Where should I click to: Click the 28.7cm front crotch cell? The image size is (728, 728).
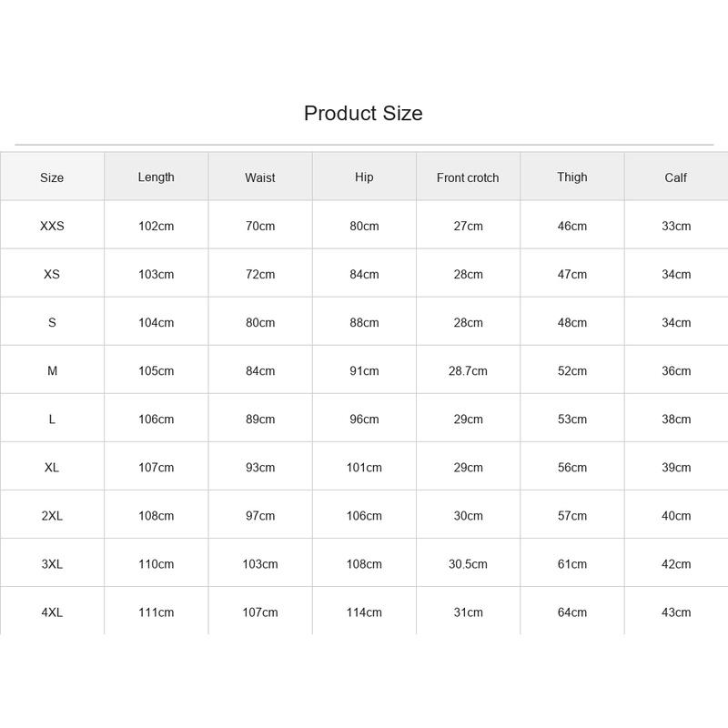pyautogui.click(x=468, y=370)
